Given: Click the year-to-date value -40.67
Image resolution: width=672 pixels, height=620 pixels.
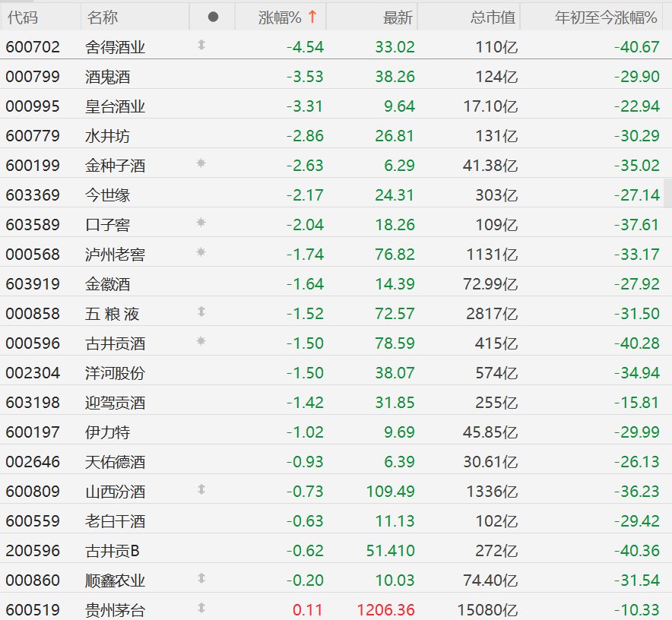Looking at the screenshot, I should point(636,46).
